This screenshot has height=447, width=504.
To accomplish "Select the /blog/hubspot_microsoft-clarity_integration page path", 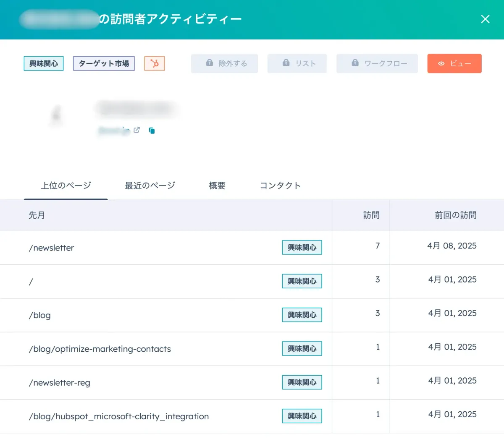I will click(119, 416).
